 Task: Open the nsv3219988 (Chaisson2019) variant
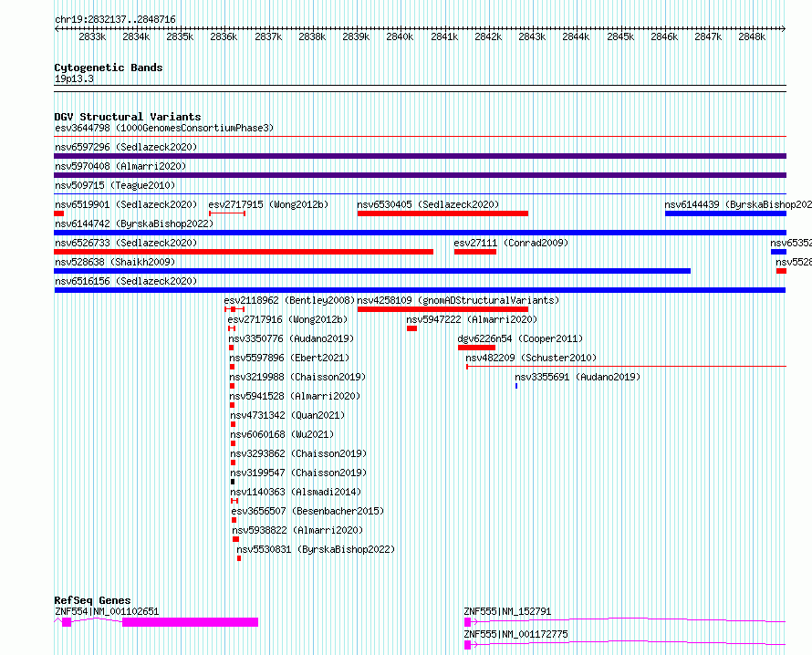click(x=297, y=377)
